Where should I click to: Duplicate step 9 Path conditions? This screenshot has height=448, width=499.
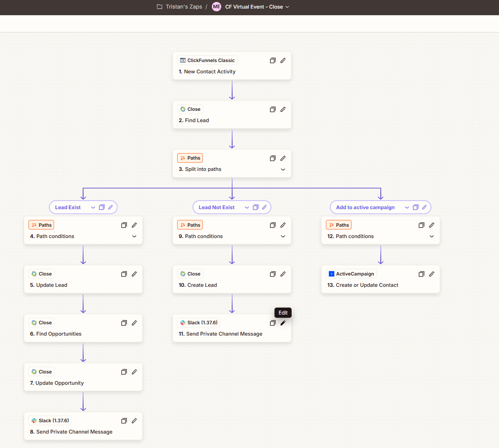(x=273, y=225)
